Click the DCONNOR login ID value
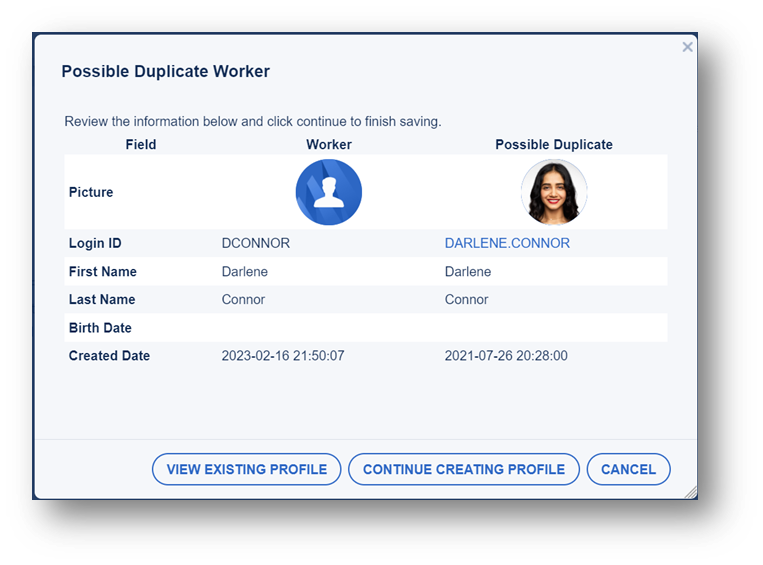The image size is (763, 565). [255, 243]
